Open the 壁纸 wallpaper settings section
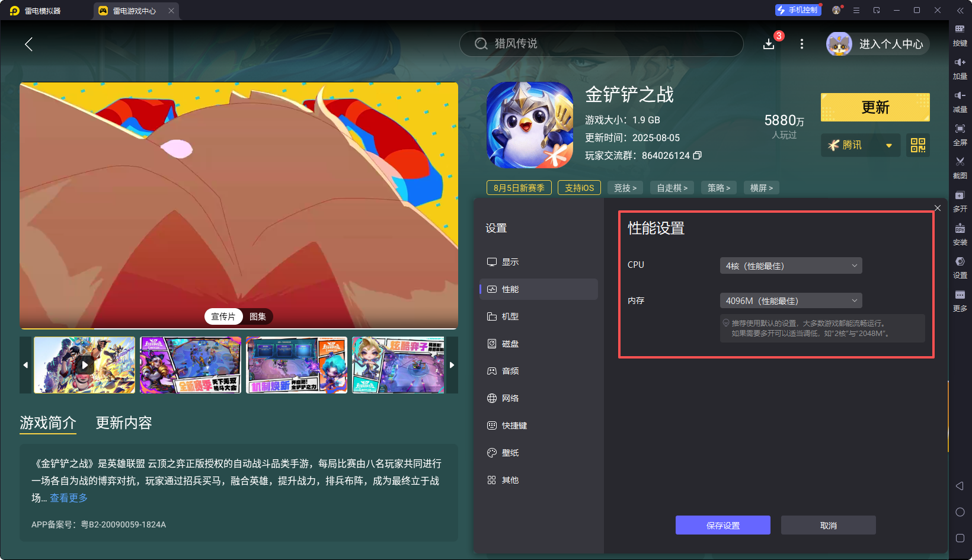Viewport: 972px width, 560px height. point(539,453)
